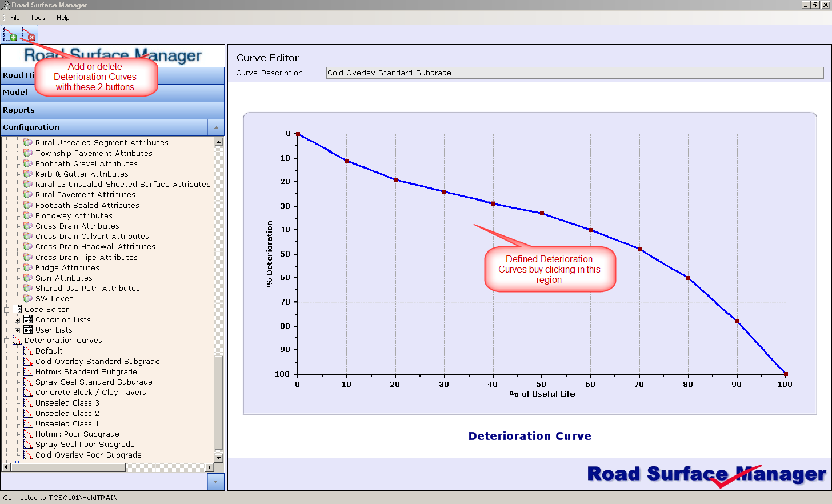Click the Sign Attributes icon
This screenshot has width=832, height=504.
tap(27, 278)
